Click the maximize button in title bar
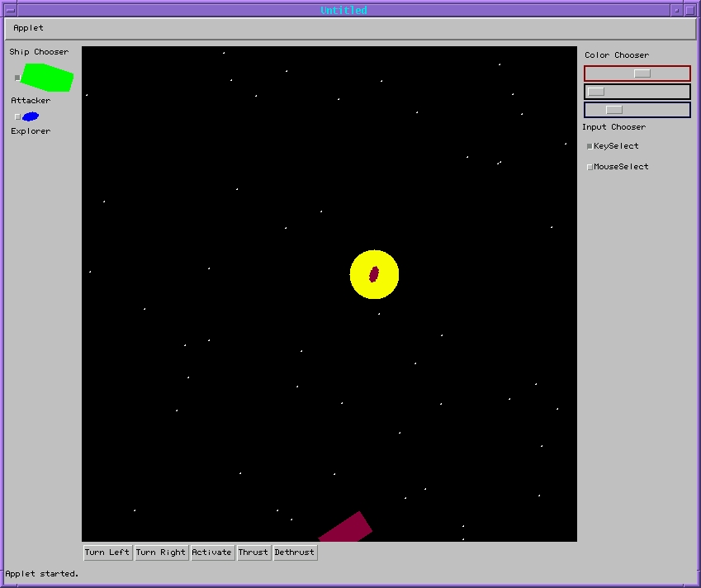 coord(689,10)
